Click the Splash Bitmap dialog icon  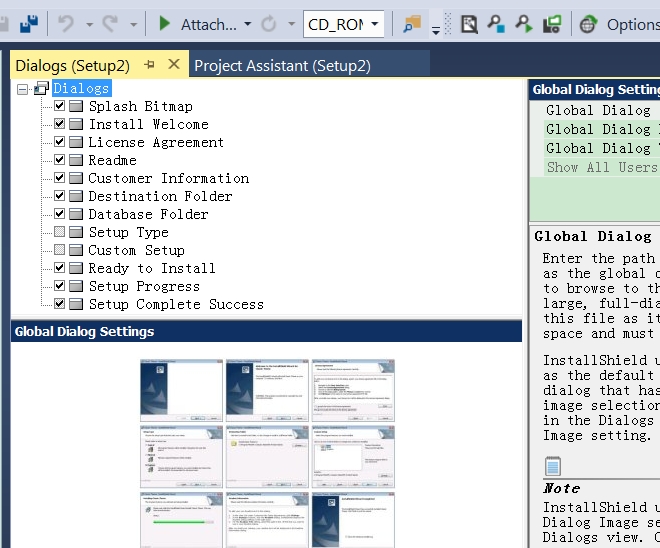(x=76, y=106)
